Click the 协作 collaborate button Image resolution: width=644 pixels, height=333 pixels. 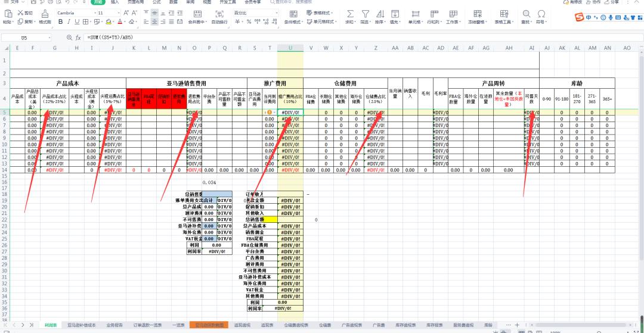point(593,2)
